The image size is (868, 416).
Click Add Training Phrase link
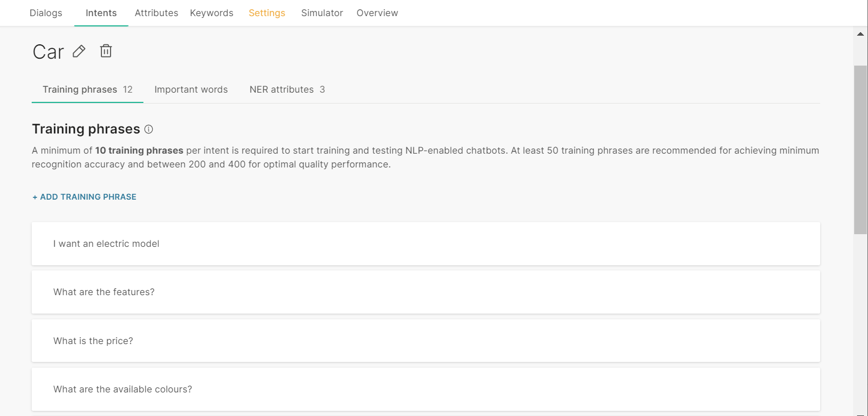coord(84,197)
